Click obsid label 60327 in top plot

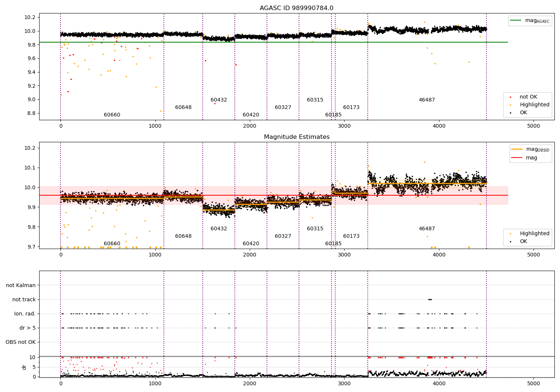click(283, 108)
